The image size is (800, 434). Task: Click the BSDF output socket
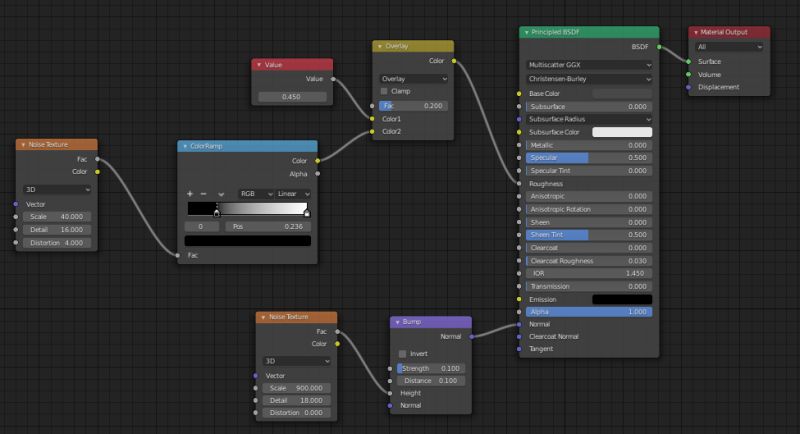click(x=659, y=47)
